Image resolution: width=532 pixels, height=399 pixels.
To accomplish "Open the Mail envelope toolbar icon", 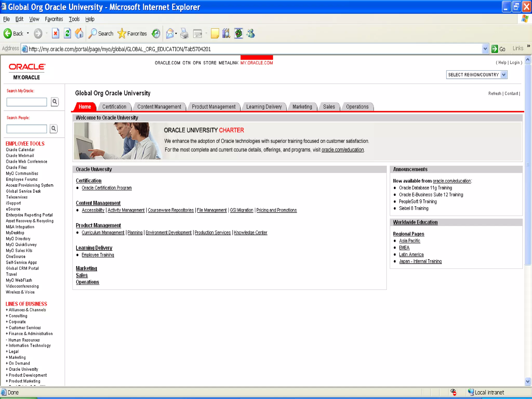I will (170, 34).
